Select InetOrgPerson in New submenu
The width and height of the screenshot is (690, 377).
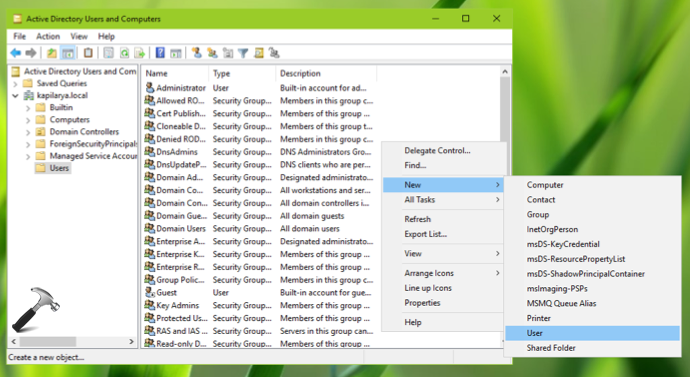click(592, 229)
